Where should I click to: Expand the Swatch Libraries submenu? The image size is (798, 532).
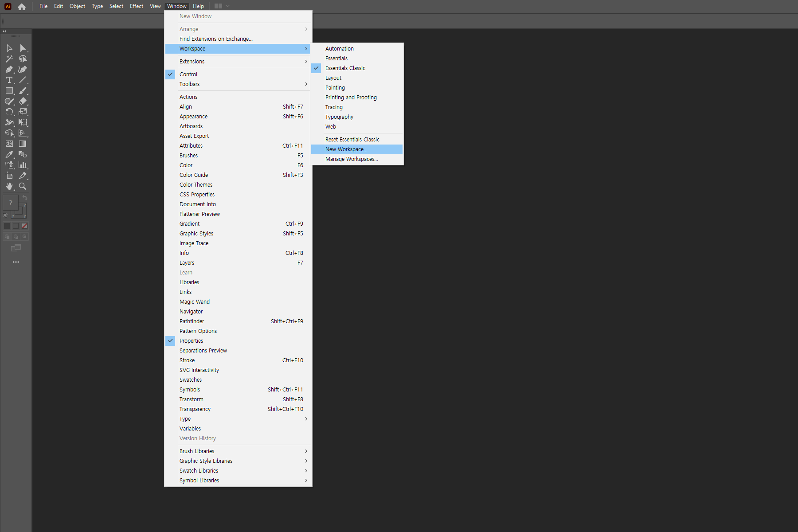tap(239, 471)
